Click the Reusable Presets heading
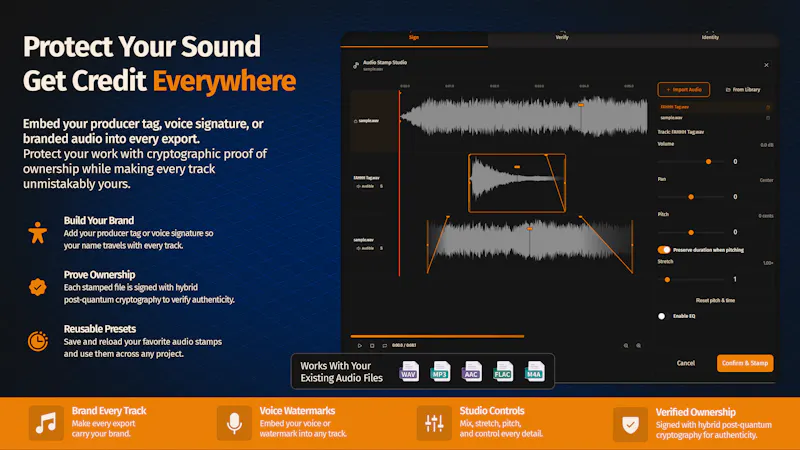 (x=100, y=329)
